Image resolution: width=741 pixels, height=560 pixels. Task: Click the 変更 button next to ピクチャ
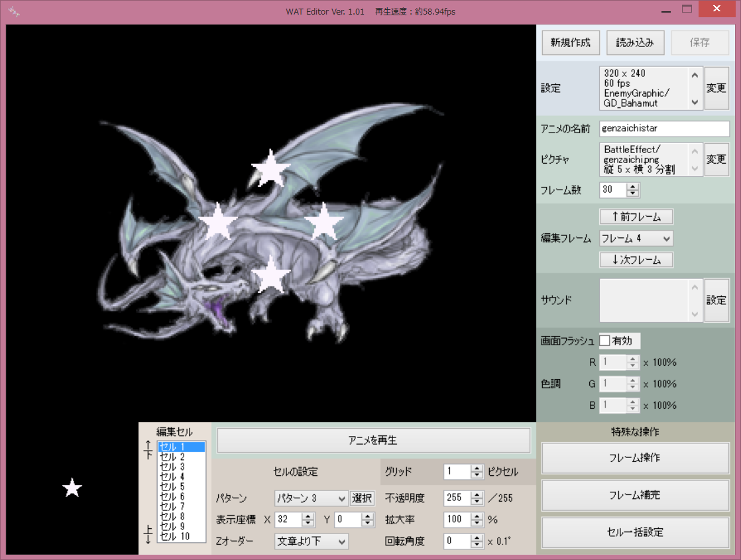point(716,159)
